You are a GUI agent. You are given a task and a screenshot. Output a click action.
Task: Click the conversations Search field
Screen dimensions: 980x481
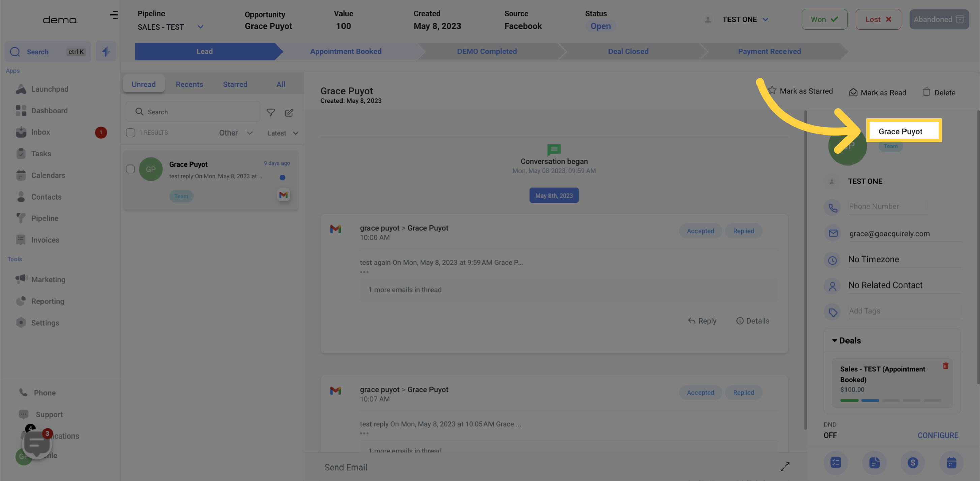(193, 112)
